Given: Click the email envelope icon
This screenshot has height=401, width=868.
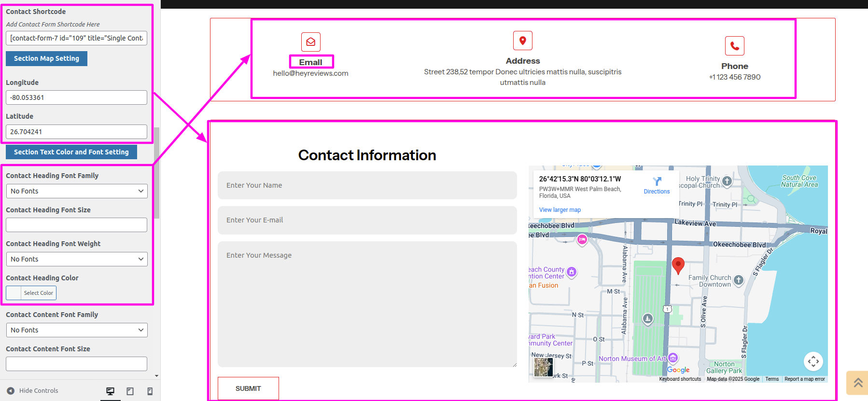Looking at the screenshot, I should click(x=310, y=42).
